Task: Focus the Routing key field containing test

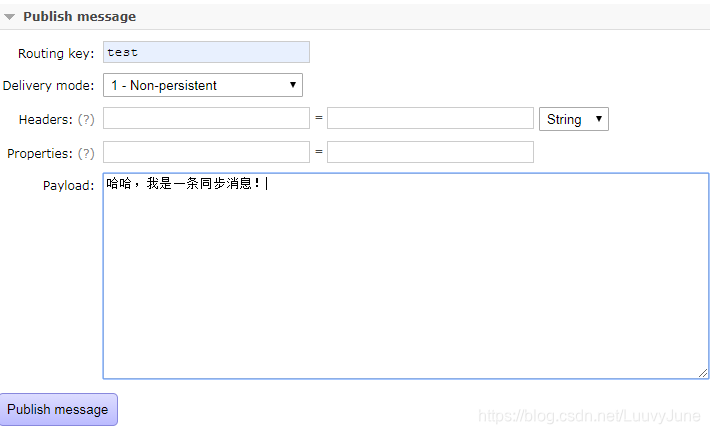Action: [x=206, y=52]
